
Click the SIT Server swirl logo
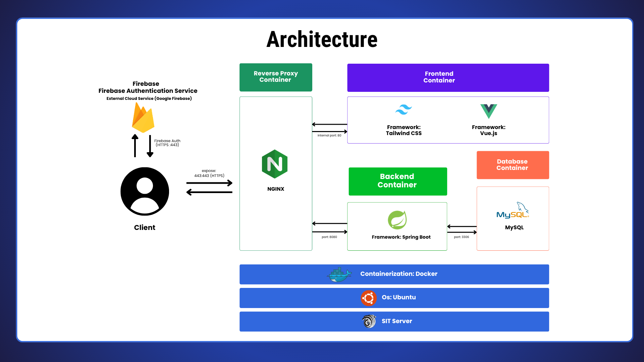[x=369, y=321]
